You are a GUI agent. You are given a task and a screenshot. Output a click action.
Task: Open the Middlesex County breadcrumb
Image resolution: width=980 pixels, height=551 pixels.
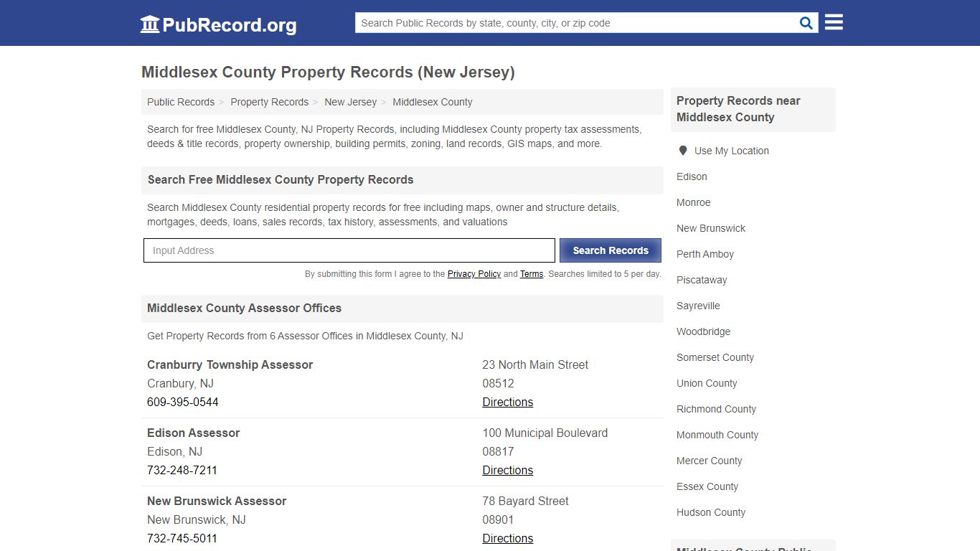[433, 102]
